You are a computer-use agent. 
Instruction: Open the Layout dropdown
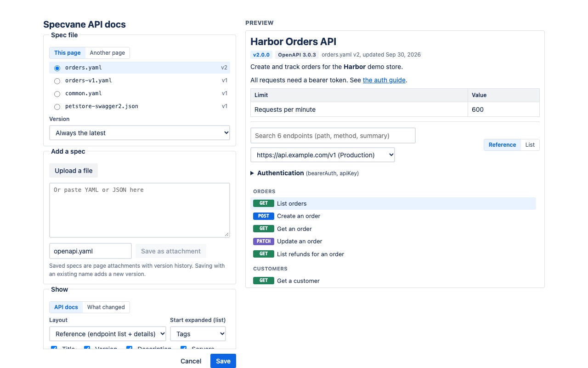point(107,334)
